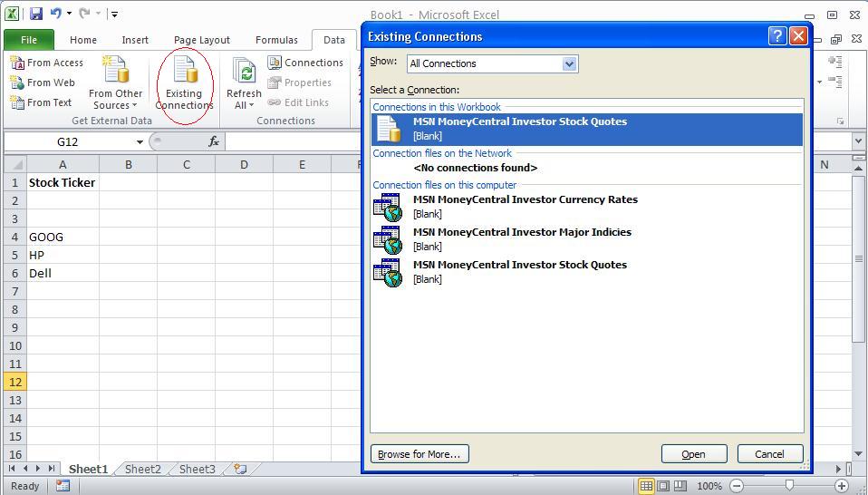Click the Save icon in the Quick Access Toolbar
Viewport: 868px width, 495px height.
click(36, 14)
